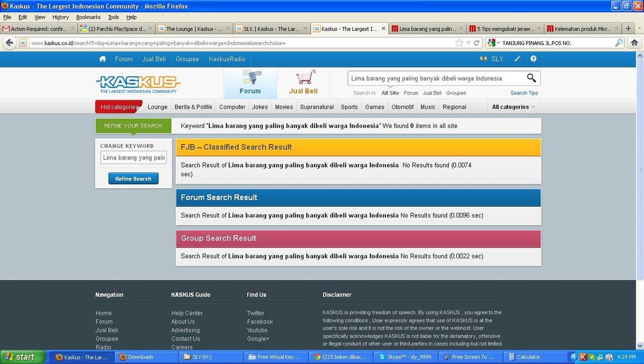Click the red K icon in system tray
The height and width of the screenshot is (364, 644).
583,357
